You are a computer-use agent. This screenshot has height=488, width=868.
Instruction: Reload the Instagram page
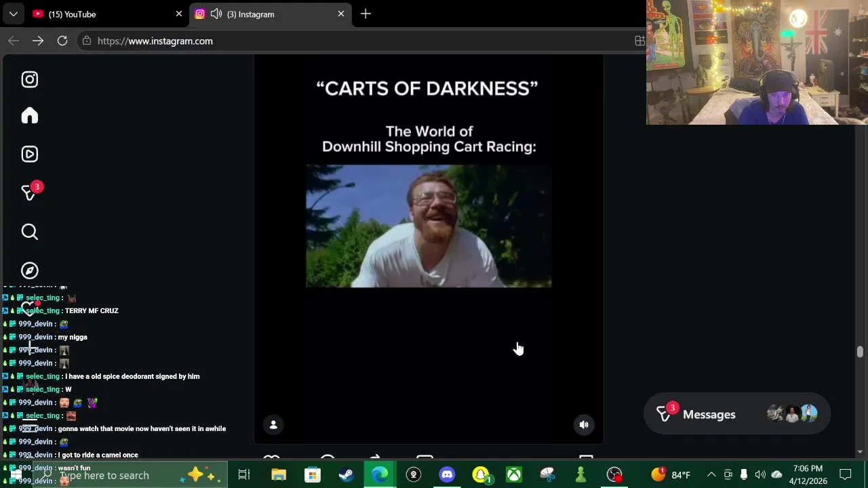tap(62, 41)
